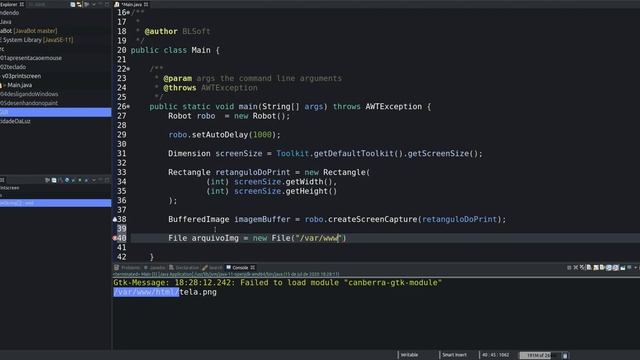Click heap memory usage bar
The width and height of the screenshot is (640, 360).
[x=539, y=356]
